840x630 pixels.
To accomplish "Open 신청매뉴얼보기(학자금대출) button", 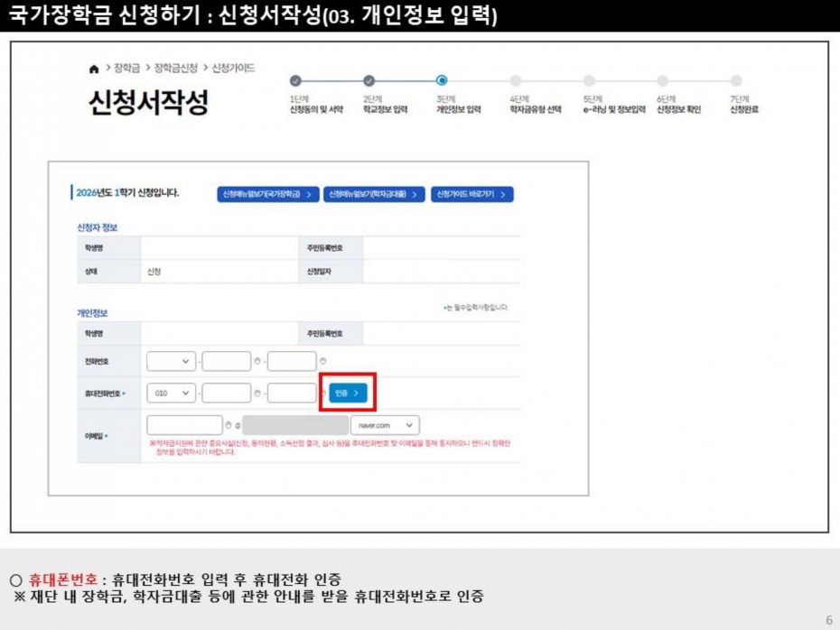I will pos(374,194).
